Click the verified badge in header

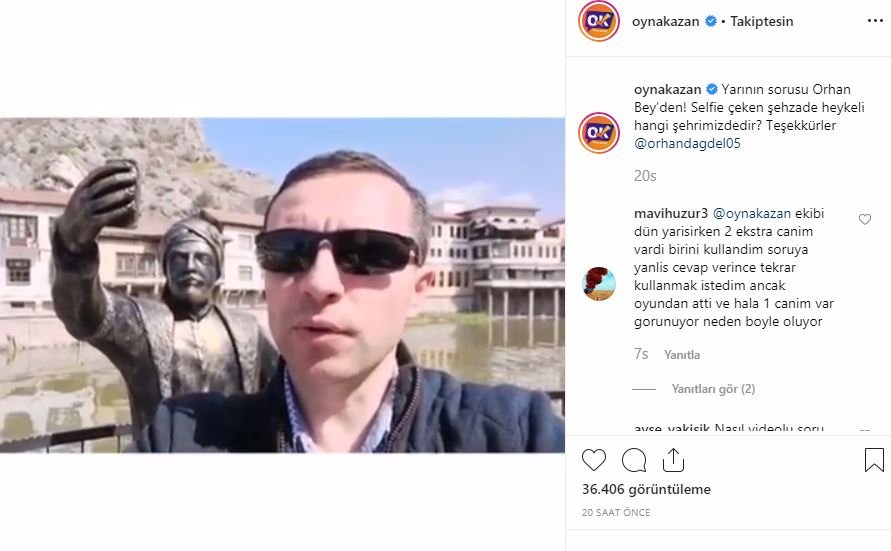(x=710, y=21)
